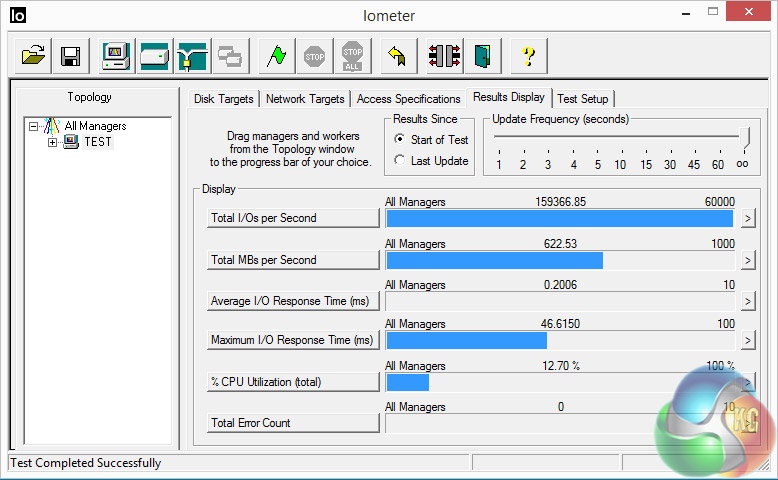Viewport: 778px width, 480px height.
Task: Click the Start New Network Worker icon
Action: pos(193,56)
